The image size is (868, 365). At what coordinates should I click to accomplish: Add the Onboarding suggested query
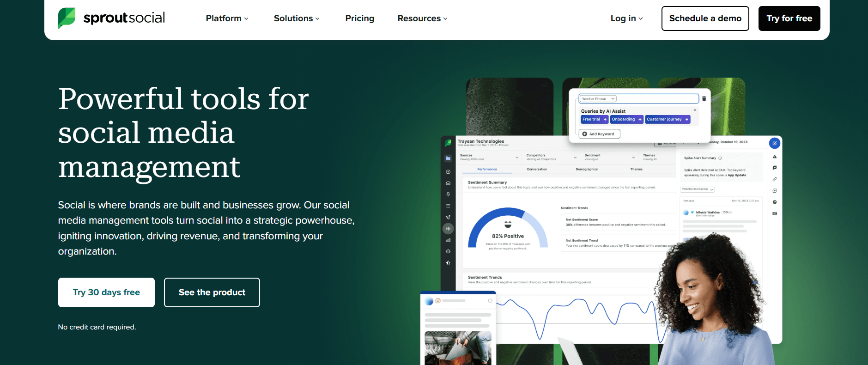pos(627,119)
